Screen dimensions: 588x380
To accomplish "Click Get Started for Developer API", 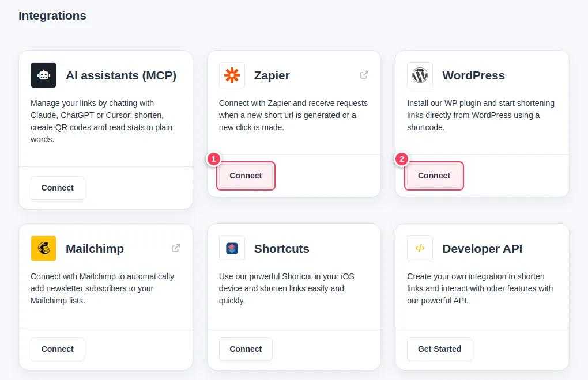I will (x=439, y=349).
